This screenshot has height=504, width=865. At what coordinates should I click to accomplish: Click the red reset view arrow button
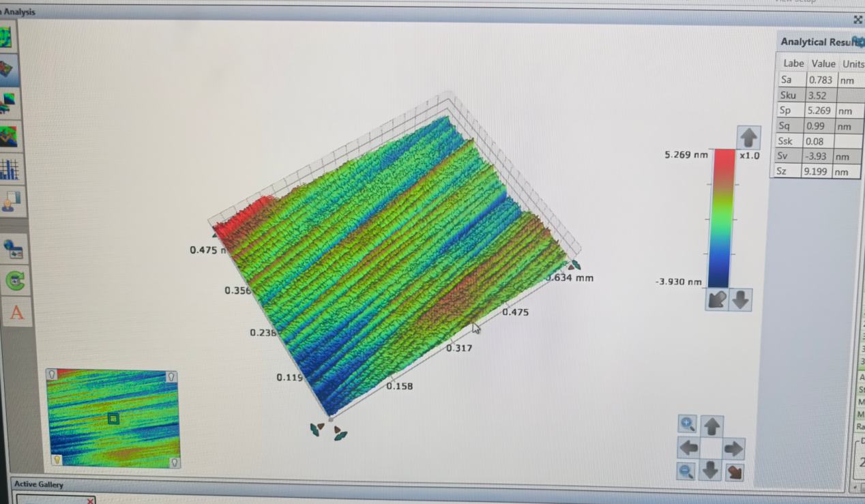click(734, 471)
